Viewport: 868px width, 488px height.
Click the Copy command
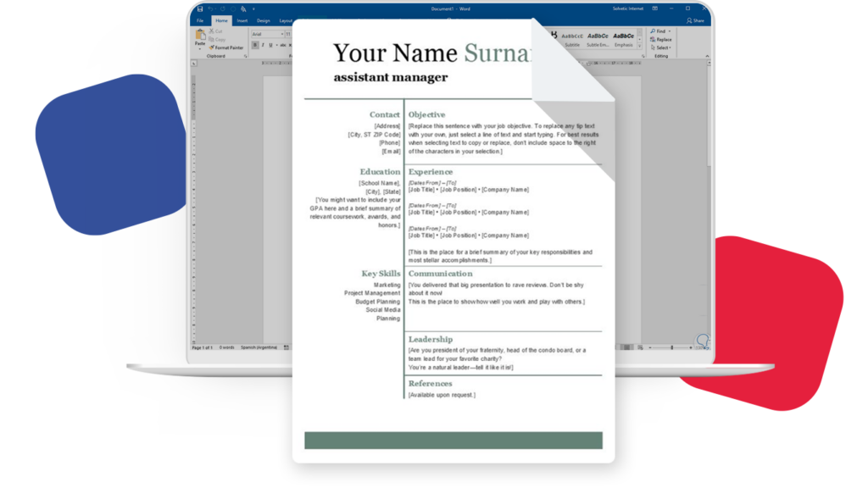tap(217, 40)
